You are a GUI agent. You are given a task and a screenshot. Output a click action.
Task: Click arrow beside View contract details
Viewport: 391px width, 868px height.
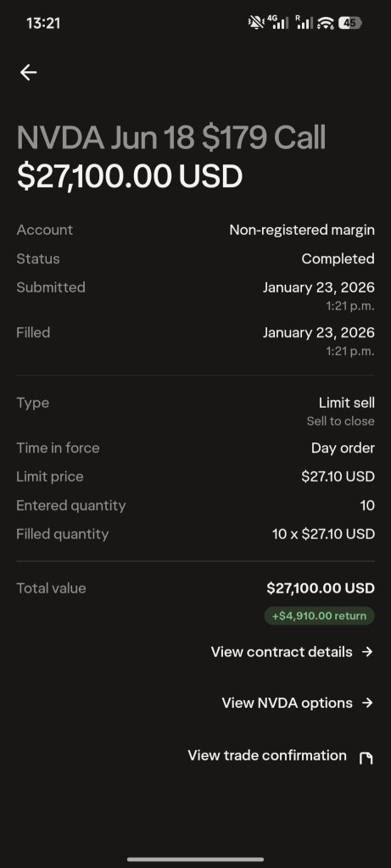[367, 652]
